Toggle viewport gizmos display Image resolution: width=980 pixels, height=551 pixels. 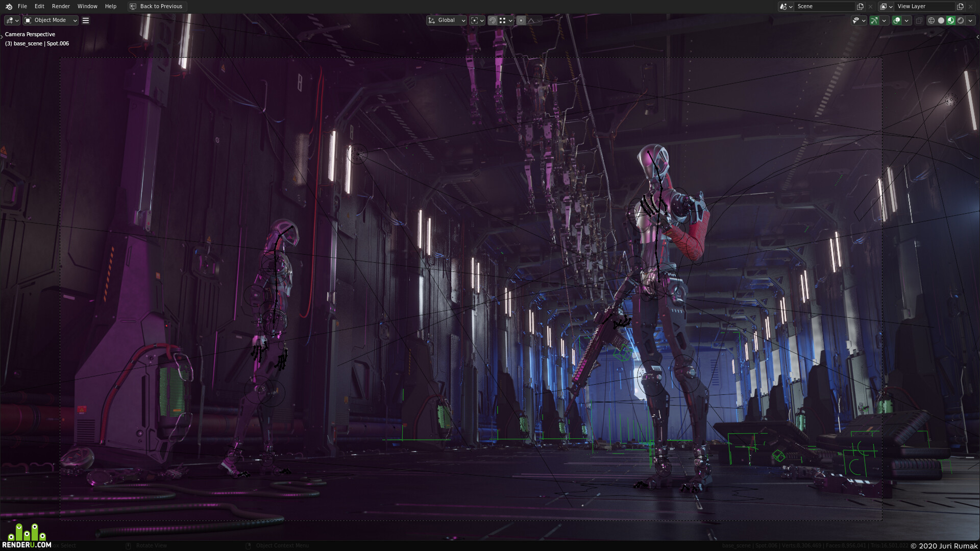pos(874,20)
